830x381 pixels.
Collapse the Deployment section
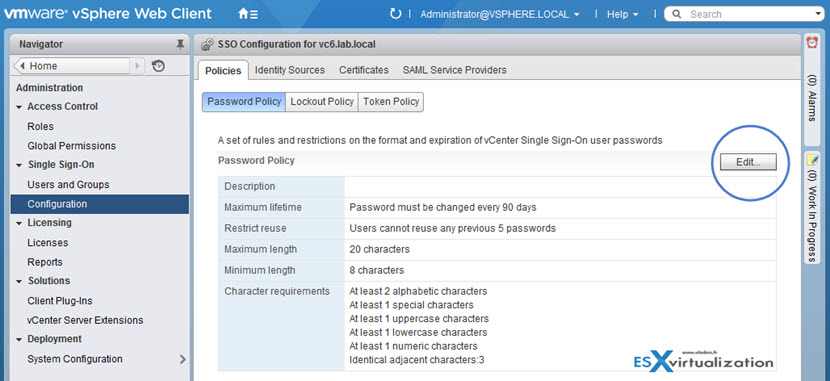pyautogui.click(x=19, y=340)
